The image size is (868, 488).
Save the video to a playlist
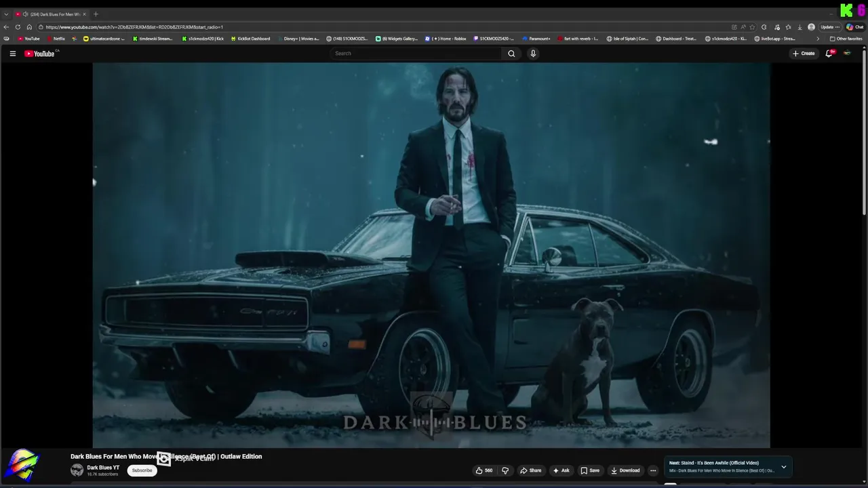590,470
